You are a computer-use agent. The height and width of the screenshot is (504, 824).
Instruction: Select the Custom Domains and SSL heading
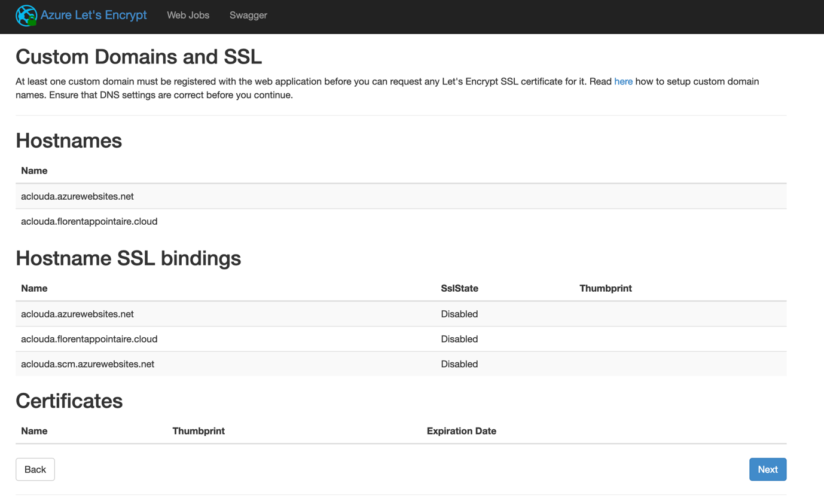[x=139, y=57]
